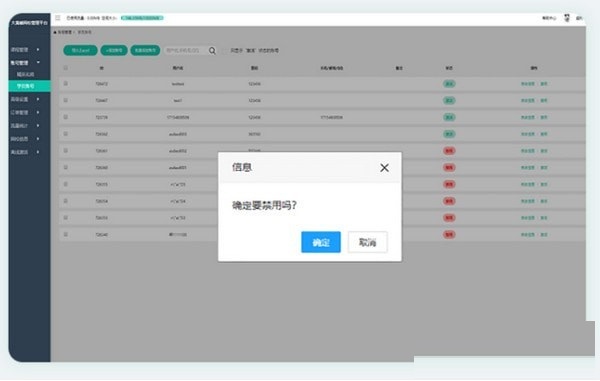The image size is (600, 381).
Task: Click the user avatar icon in the top bar
Action: click(567, 18)
